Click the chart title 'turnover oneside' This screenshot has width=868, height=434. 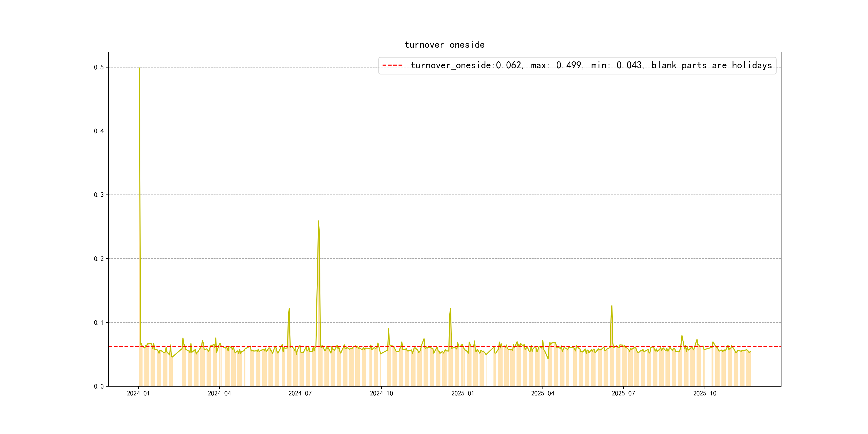[444, 45]
